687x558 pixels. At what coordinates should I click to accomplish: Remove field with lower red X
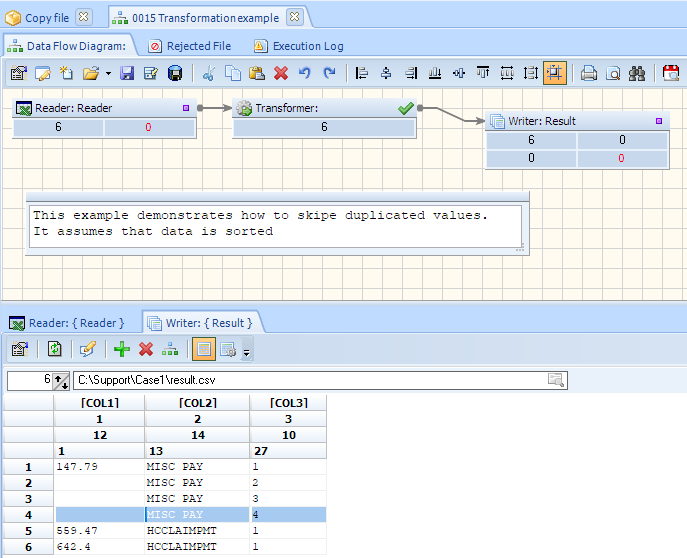point(146,349)
